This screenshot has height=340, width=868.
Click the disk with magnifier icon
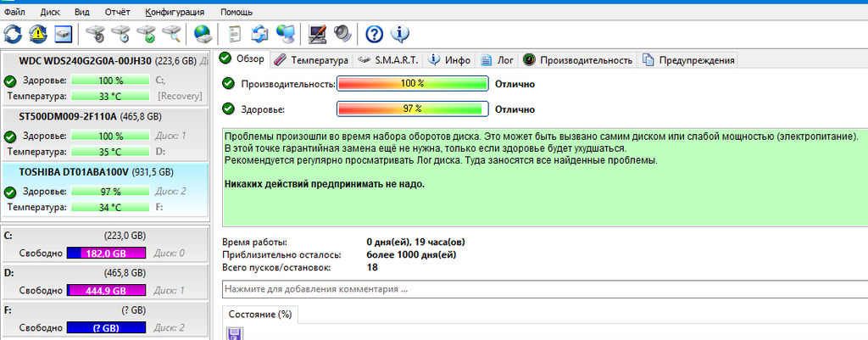click(x=171, y=34)
